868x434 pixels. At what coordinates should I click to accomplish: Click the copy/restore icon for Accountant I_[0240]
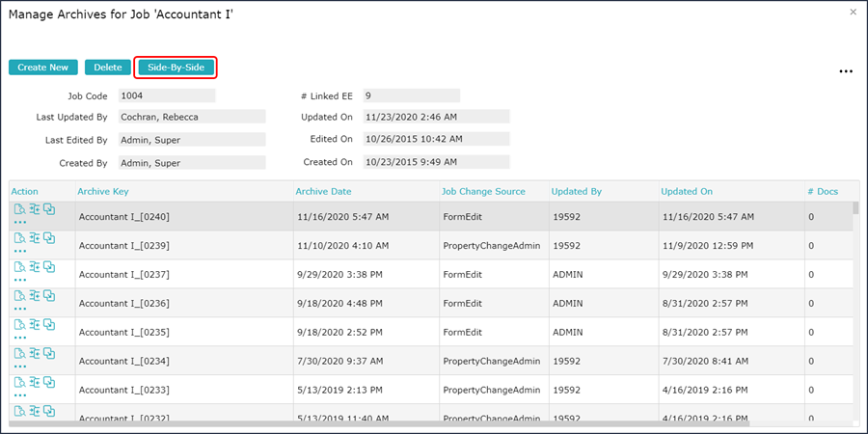point(49,209)
